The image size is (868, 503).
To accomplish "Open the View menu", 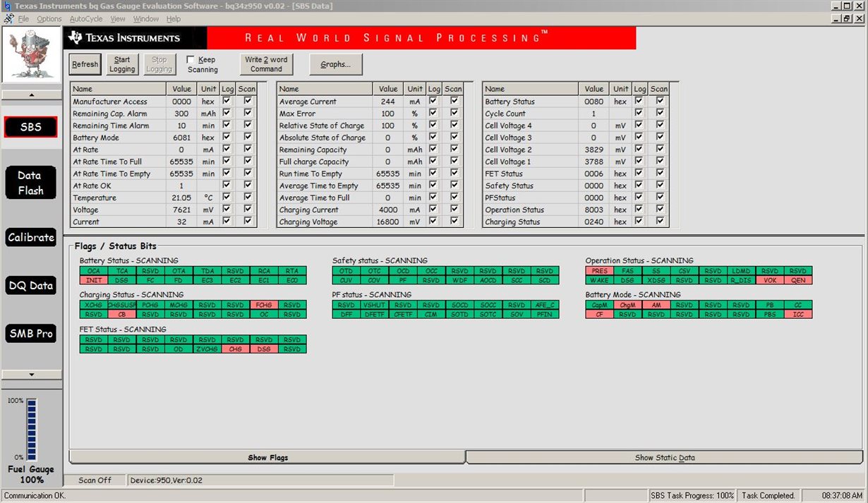I will pos(118,19).
